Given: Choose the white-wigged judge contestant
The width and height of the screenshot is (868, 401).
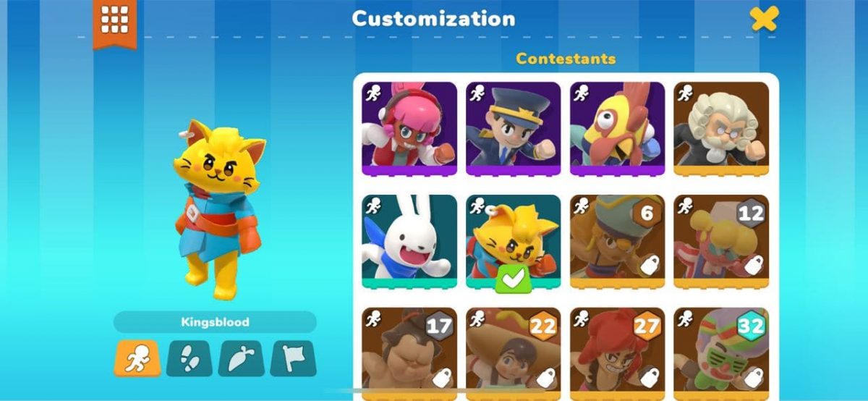Looking at the screenshot, I should pyautogui.click(x=722, y=129).
